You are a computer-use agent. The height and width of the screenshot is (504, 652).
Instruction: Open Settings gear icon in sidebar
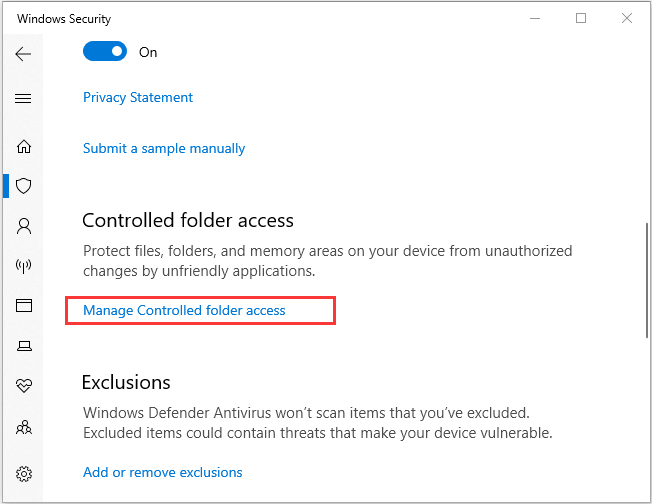[x=24, y=474]
